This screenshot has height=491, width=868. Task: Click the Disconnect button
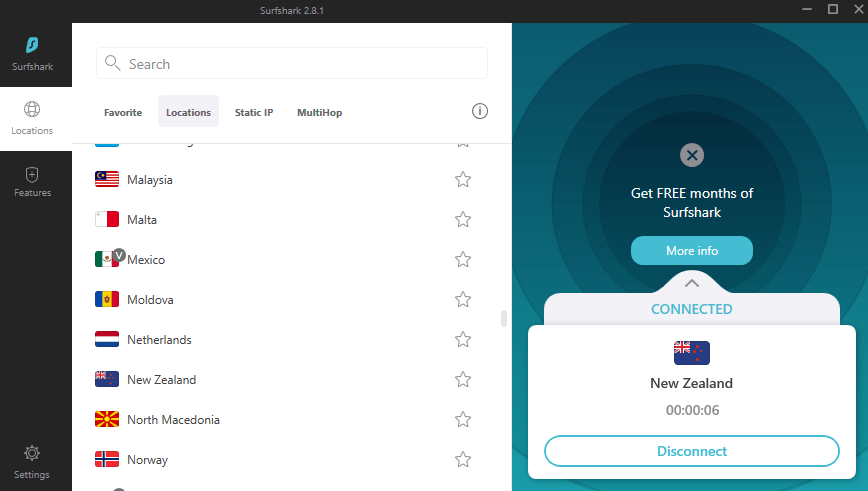click(691, 451)
